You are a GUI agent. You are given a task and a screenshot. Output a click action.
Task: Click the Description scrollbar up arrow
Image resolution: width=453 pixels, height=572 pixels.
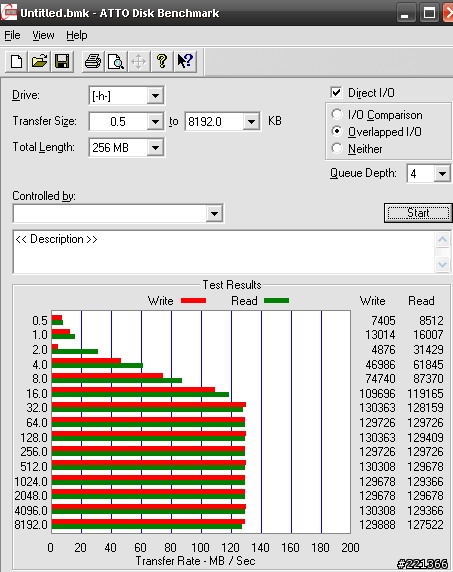[442, 240]
